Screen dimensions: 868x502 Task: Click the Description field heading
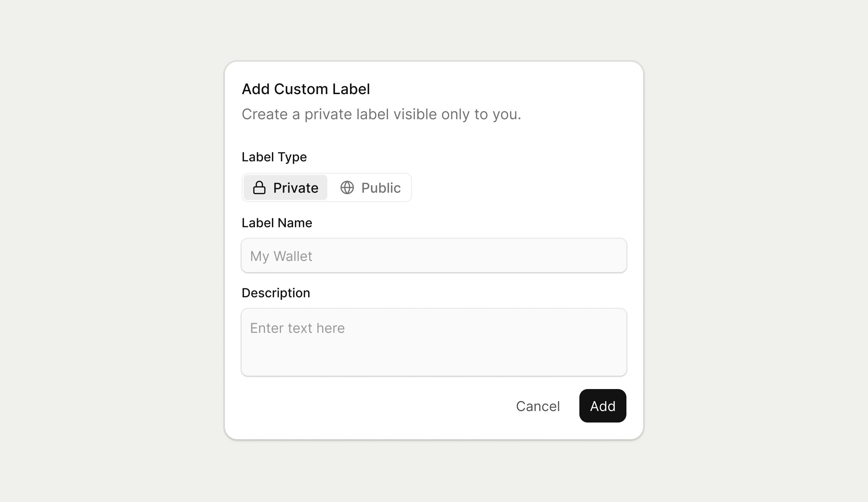coord(275,292)
